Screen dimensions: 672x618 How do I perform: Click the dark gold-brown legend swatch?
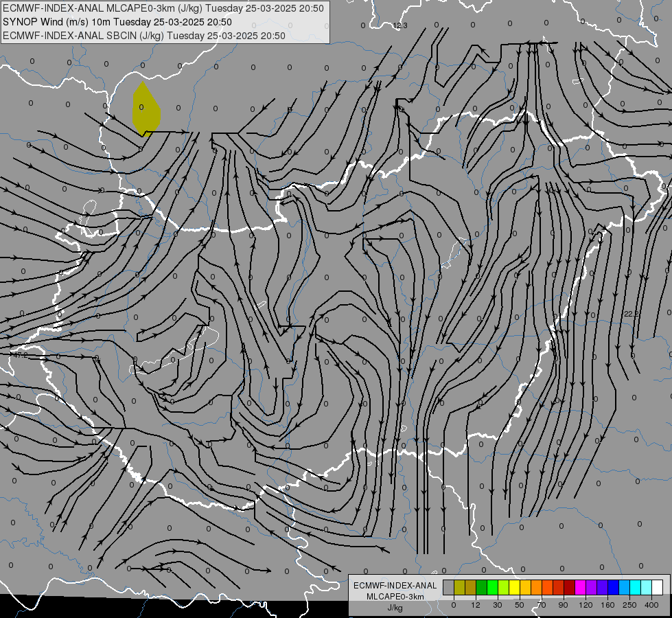click(471, 587)
